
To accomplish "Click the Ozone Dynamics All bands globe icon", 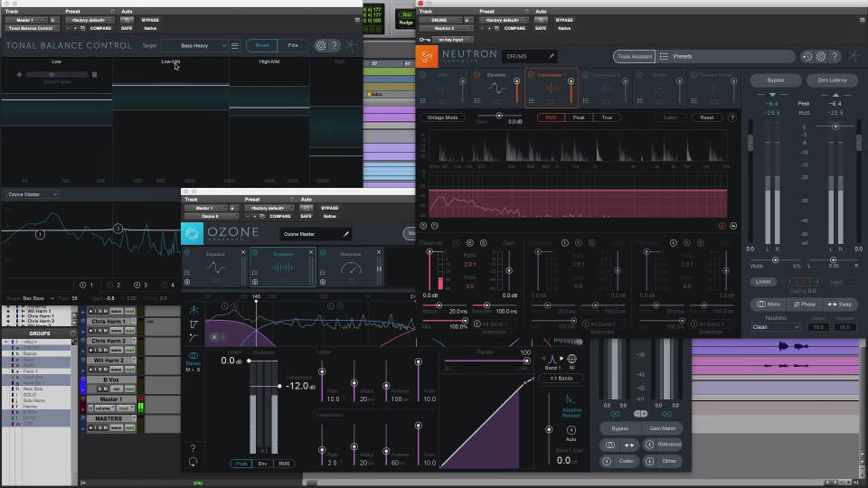I will pyautogui.click(x=571, y=359).
